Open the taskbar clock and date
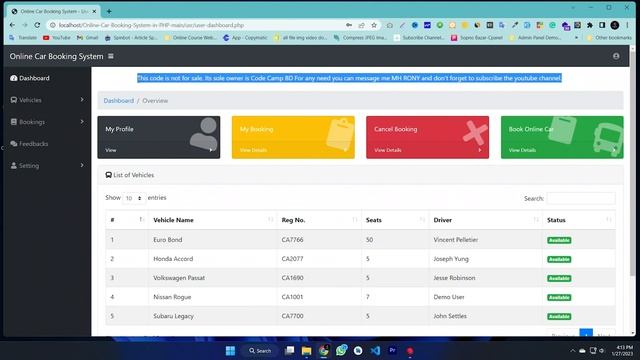The image size is (640, 360). (x=622, y=351)
